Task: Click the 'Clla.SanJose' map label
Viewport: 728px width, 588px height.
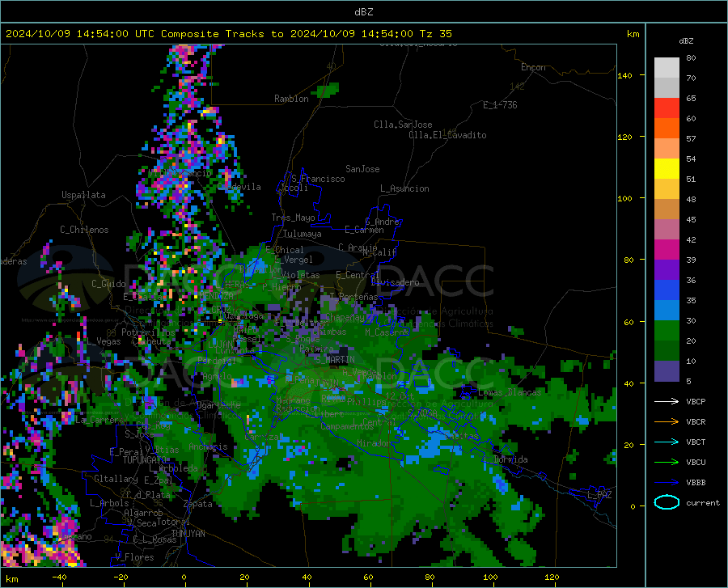Action: (x=403, y=125)
